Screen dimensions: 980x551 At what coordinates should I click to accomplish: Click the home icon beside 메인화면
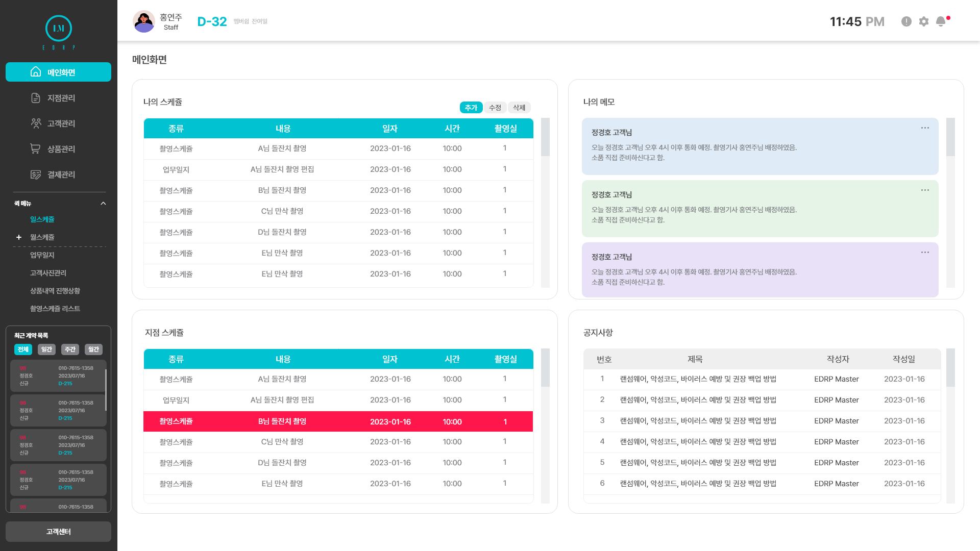pyautogui.click(x=36, y=72)
